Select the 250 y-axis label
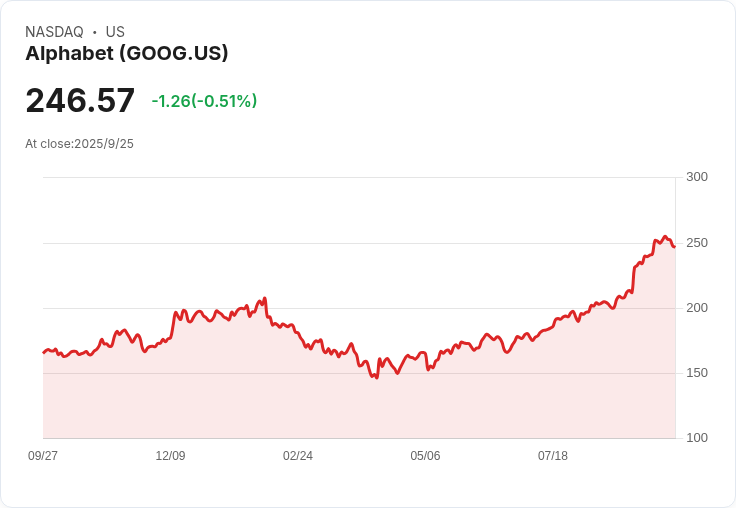 coord(696,243)
